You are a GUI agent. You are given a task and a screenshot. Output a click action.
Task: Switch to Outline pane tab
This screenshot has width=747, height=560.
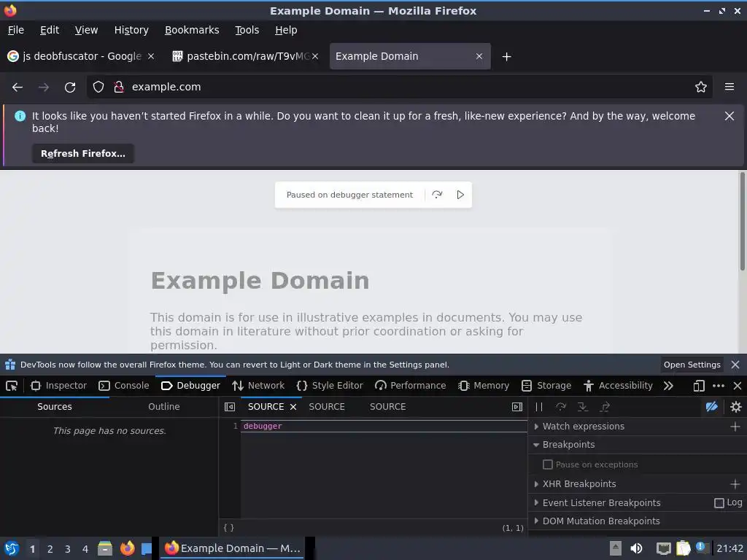pos(164,407)
